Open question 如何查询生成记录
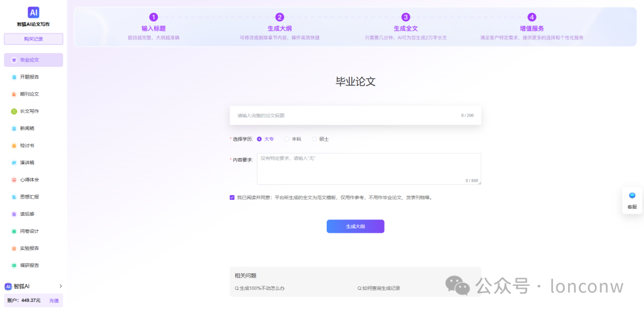The image size is (644, 312). (x=379, y=288)
